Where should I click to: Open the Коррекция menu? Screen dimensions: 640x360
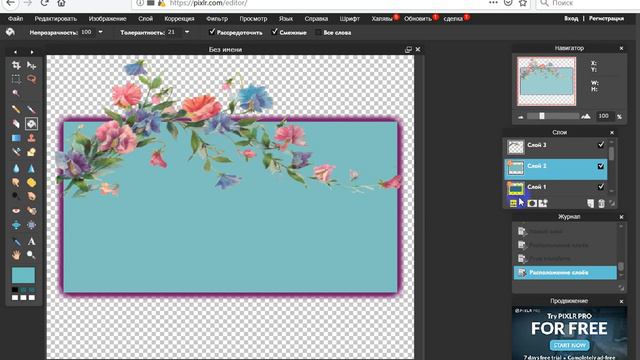(x=179, y=19)
